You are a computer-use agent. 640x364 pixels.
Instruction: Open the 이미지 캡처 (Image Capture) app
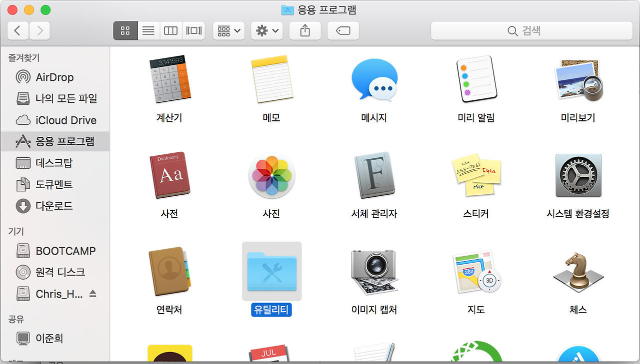tap(374, 272)
